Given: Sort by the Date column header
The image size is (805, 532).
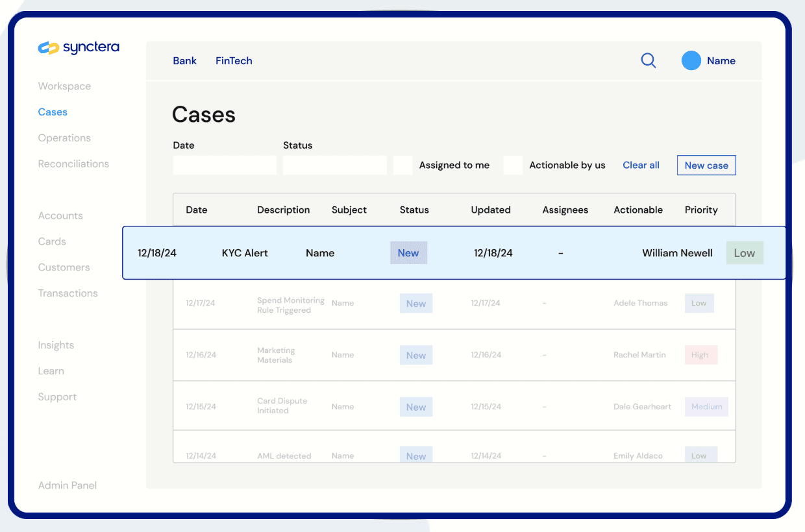Looking at the screenshot, I should (x=197, y=210).
